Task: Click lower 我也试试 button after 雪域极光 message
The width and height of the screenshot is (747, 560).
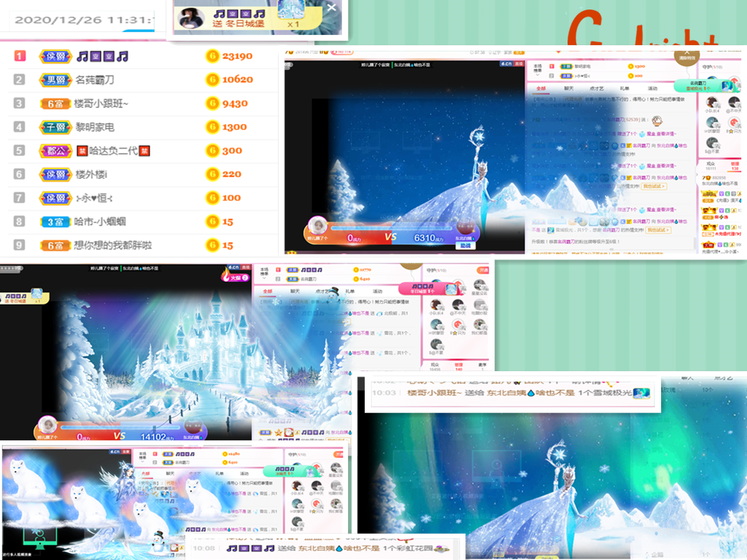Action: (658, 230)
